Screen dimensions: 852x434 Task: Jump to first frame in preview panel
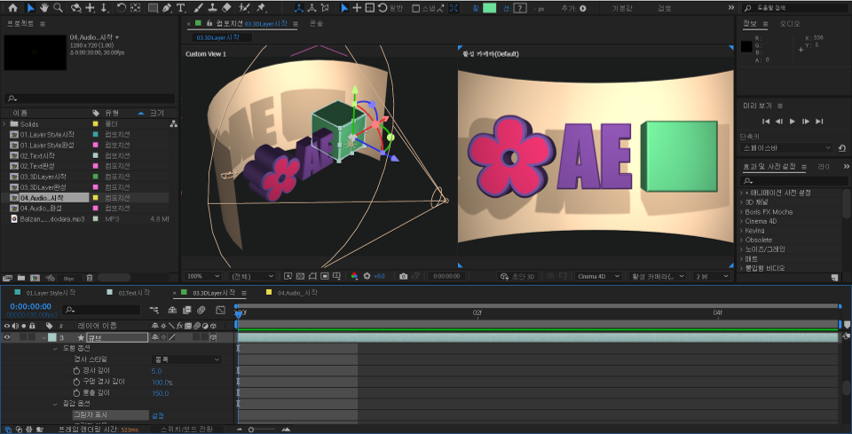[x=766, y=121]
